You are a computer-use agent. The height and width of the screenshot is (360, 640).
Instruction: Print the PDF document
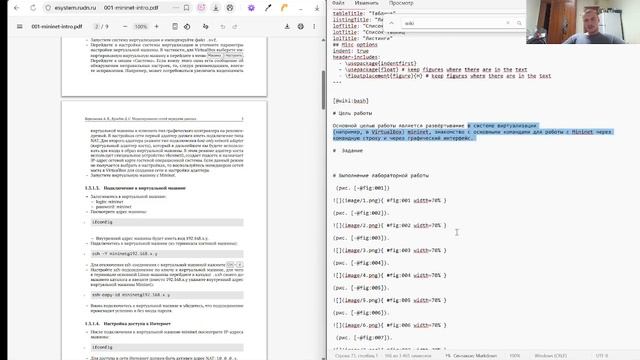coord(300,27)
